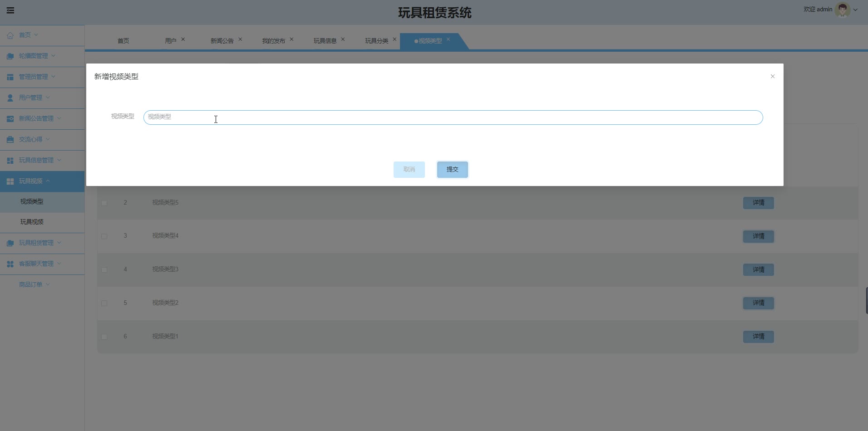Focus the 视频类型 input field
This screenshot has height=431, width=868.
click(x=453, y=118)
